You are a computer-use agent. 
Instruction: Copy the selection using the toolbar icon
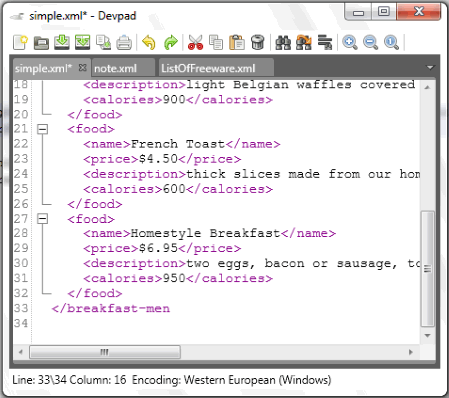[216, 43]
